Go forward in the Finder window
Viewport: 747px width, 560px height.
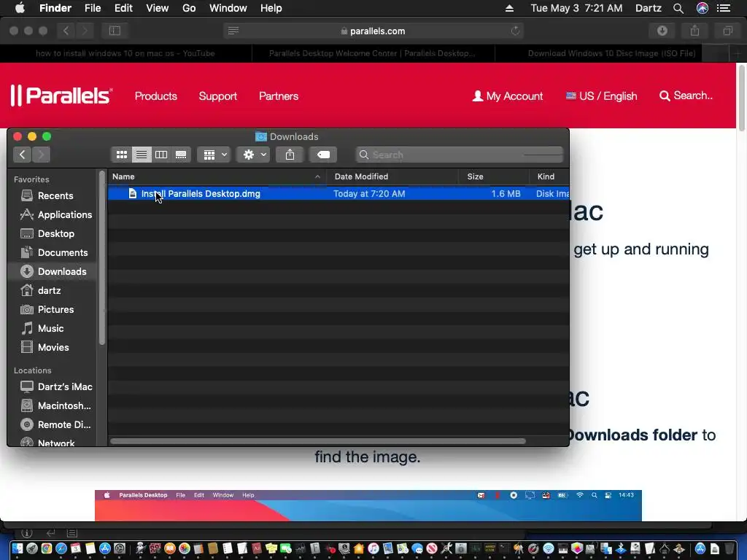[x=41, y=155]
